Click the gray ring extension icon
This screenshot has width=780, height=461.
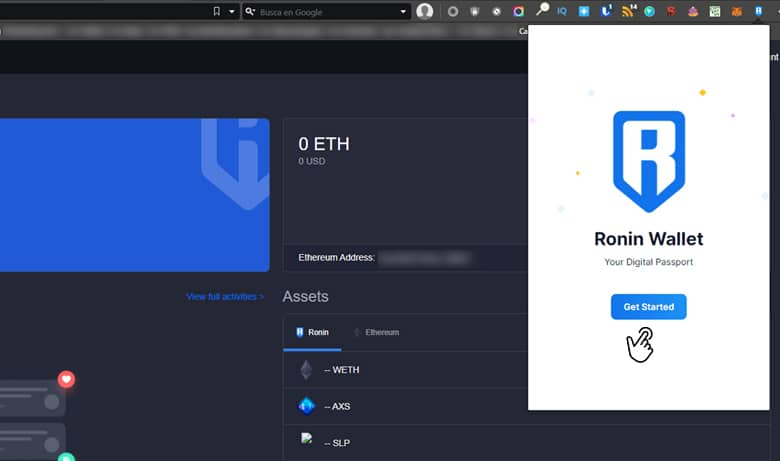[453, 11]
